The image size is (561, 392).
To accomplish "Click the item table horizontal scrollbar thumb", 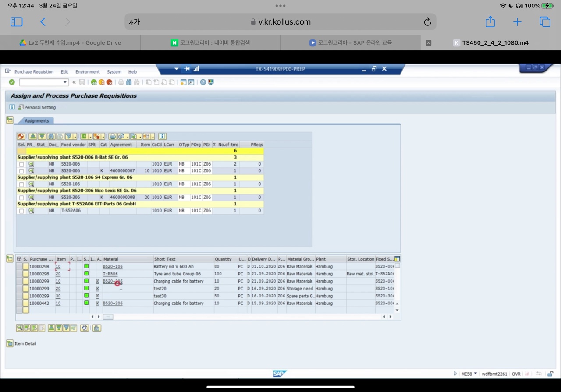I will (108, 317).
